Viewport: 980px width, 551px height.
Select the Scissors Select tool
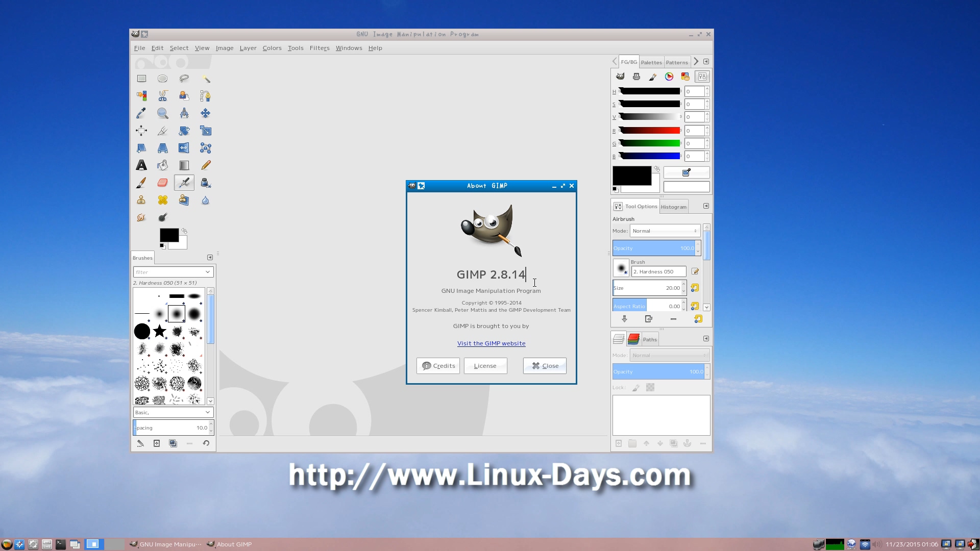point(162,96)
